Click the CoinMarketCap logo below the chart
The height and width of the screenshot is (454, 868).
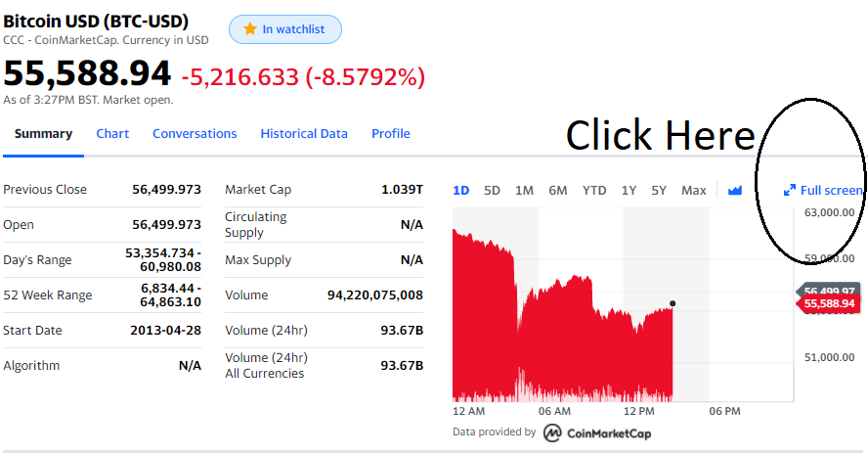[597, 432]
